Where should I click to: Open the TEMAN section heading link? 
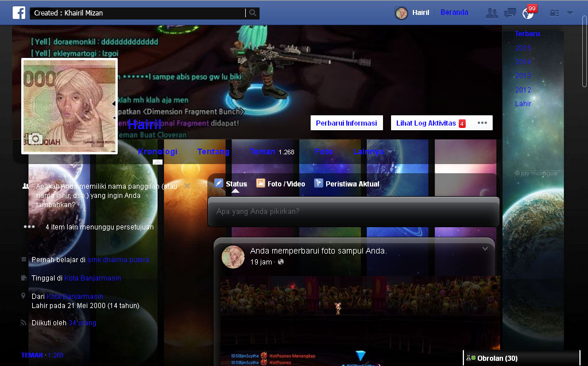coord(32,355)
